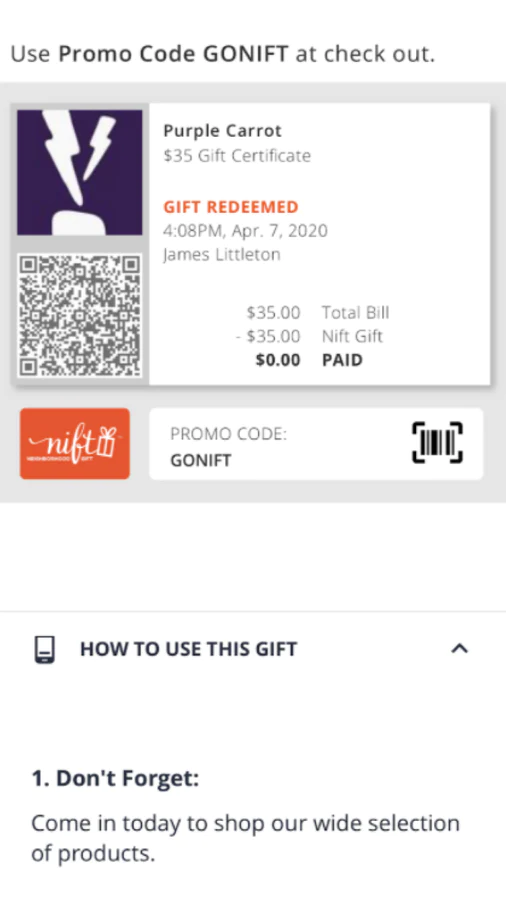Select the Nift Gift deduction line
Screen dimensions: 506x900
click(x=309, y=336)
